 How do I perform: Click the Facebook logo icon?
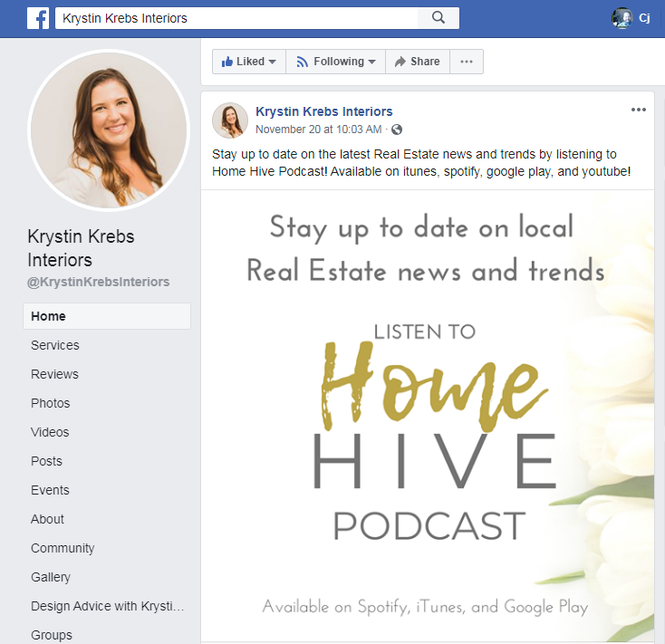click(38, 18)
